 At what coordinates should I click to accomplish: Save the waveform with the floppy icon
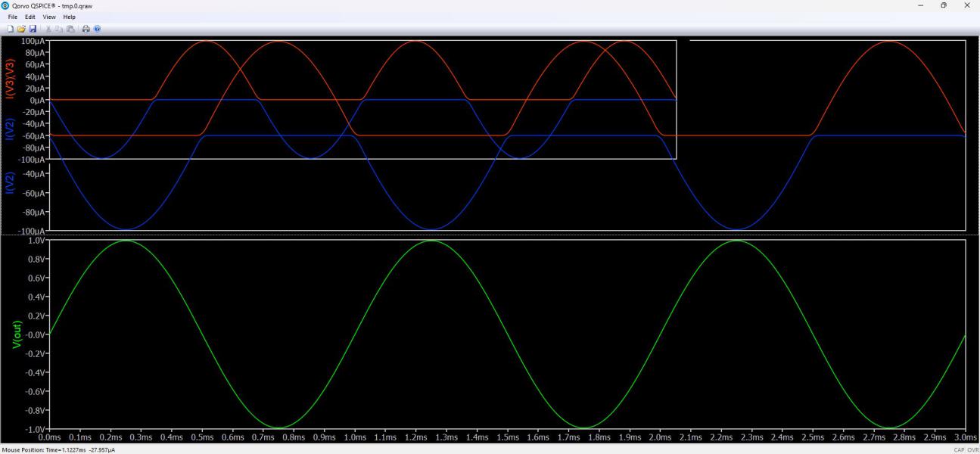tap(33, 29)
